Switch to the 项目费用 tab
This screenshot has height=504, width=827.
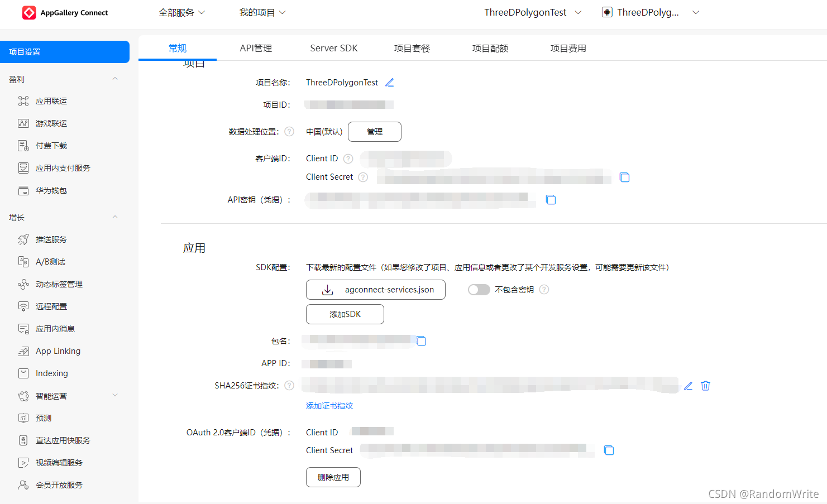pos(568,49)
